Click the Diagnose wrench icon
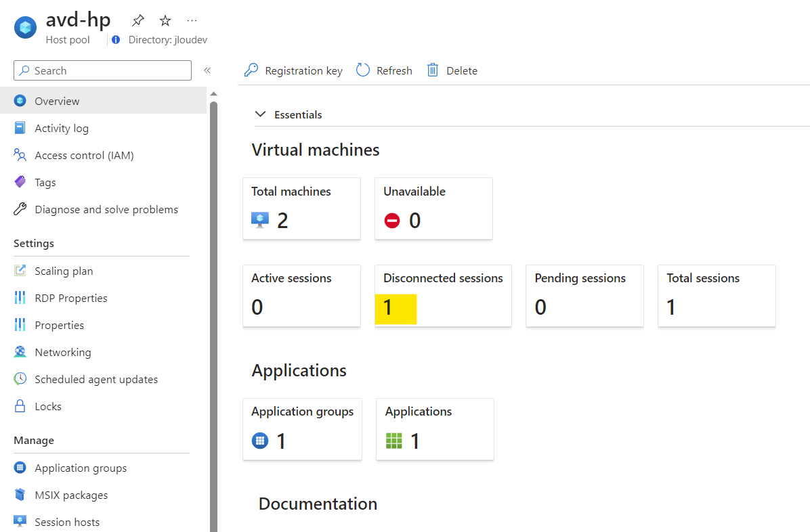Image resolution: width=810 pixels, height=532 pixels. (x=20, y=209)
